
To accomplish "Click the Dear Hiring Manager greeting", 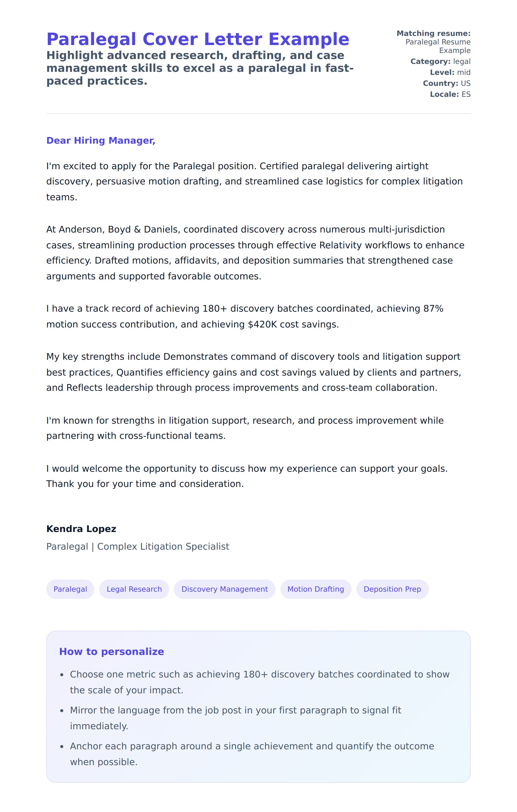I will 101,141.
